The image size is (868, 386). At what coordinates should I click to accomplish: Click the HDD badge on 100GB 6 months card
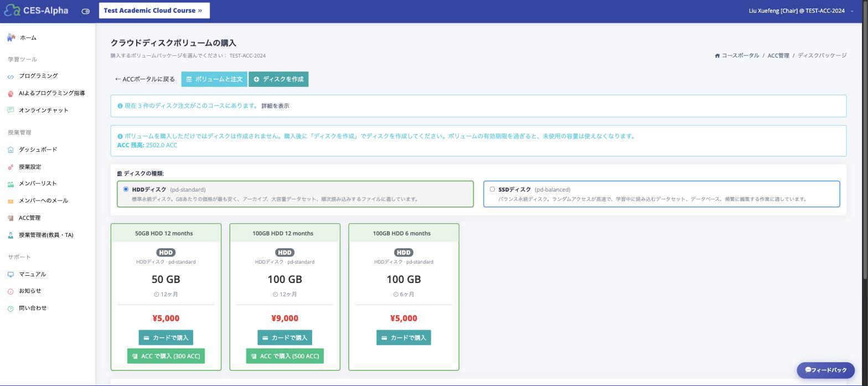404,253
